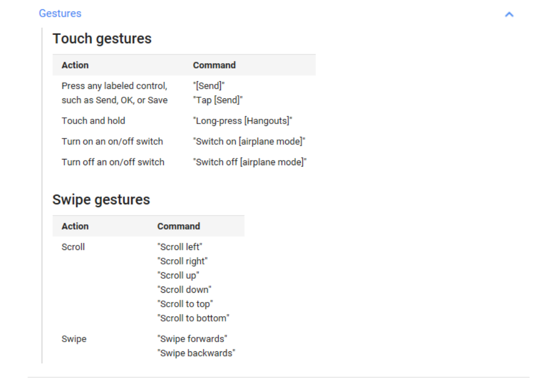Click the "Long-press [Hangouts]" command
The image size is (539, 392).
tap(242, 121)
